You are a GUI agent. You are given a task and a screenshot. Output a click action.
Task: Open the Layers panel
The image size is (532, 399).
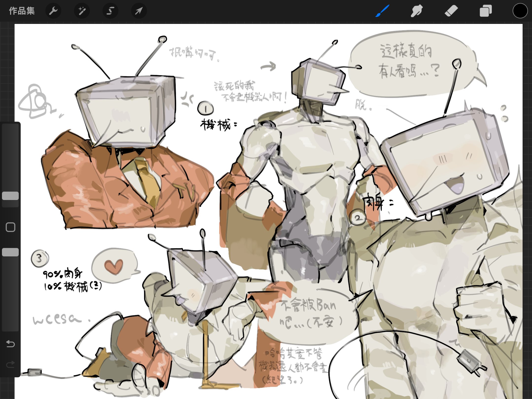pyautogui.click(x=486, y=11)
